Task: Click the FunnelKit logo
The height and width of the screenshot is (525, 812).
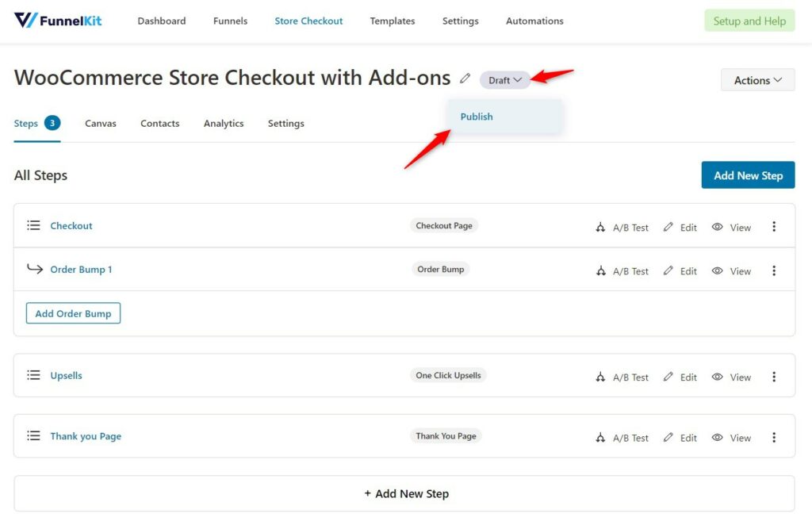Action: click(57, 21)
